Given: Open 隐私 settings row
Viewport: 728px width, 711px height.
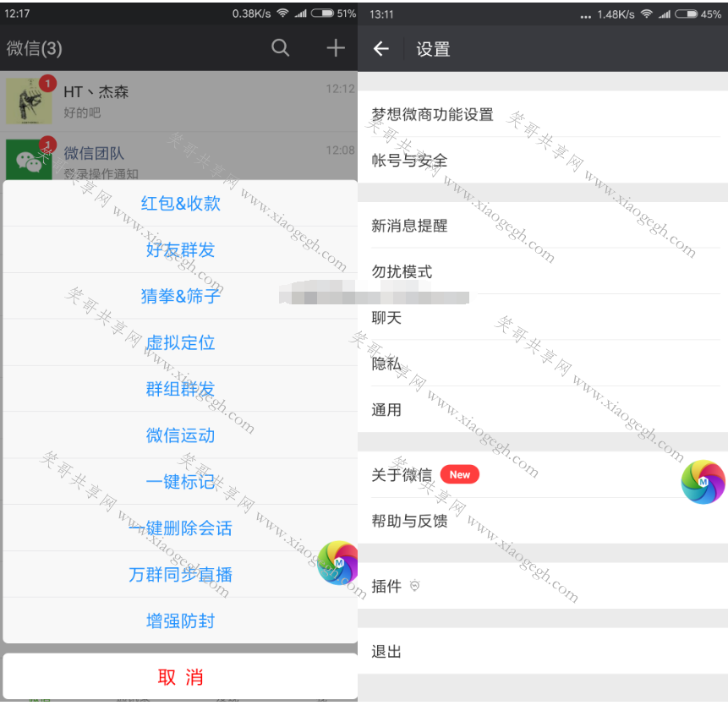Looking at the screenshot, I should point(543,364).
